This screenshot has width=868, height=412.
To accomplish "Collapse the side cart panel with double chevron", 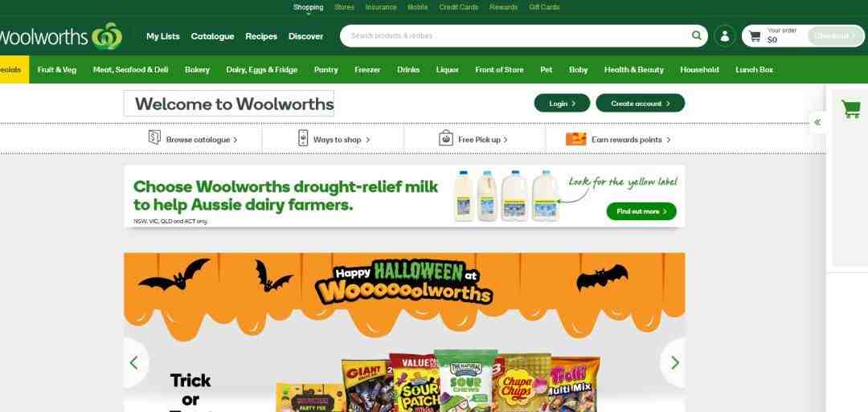I will tap(817, 122).
